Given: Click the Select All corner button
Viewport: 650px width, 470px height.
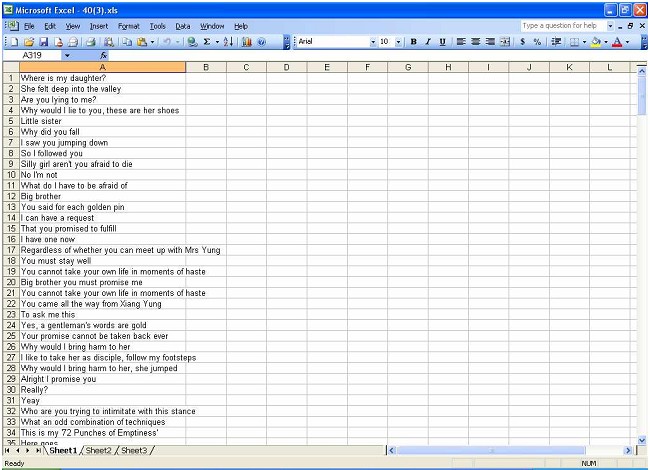Looking at the screenshot, I should tap(11, 67).
